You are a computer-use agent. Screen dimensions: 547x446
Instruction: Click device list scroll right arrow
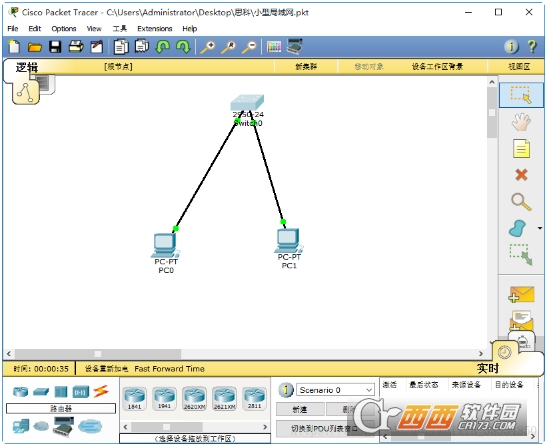click(x=265, y=427)
